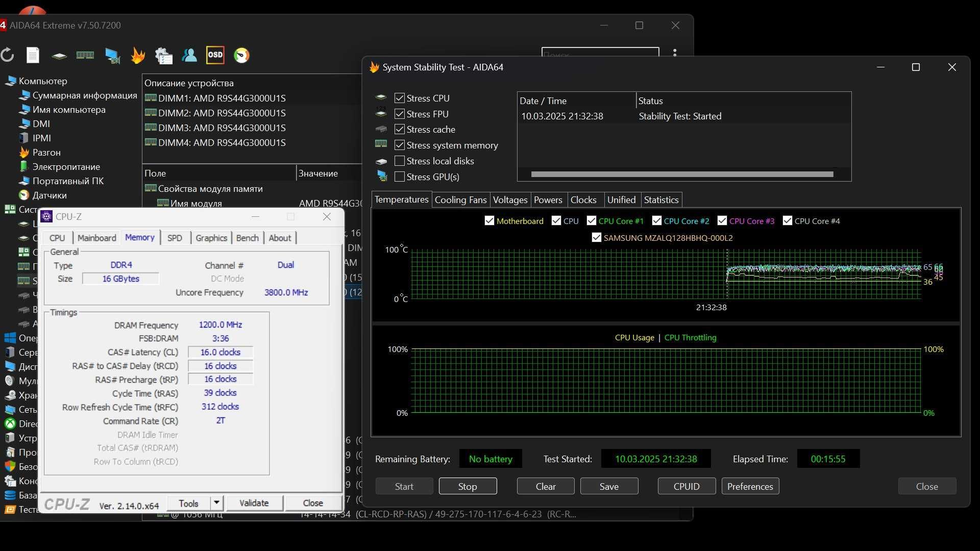Switch to Powers tab
Viewport: 980px width, 551px height.
tap(548, 200)
